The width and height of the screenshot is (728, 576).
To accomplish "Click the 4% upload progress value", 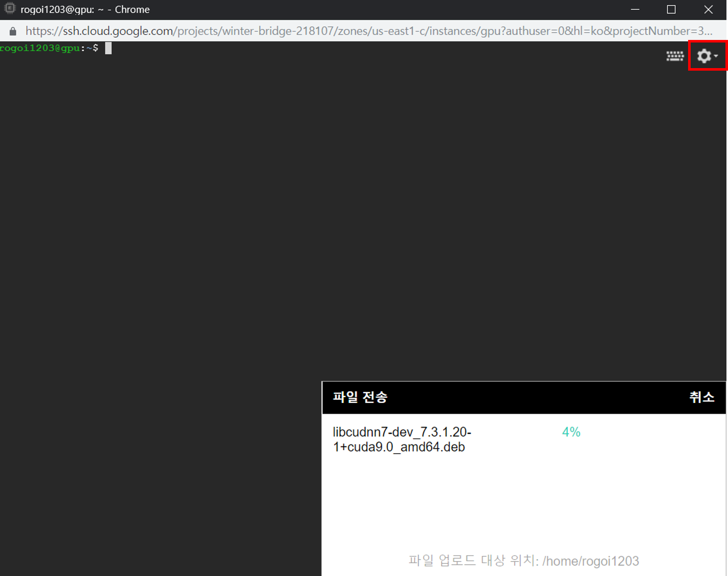I will coord(571,432).
